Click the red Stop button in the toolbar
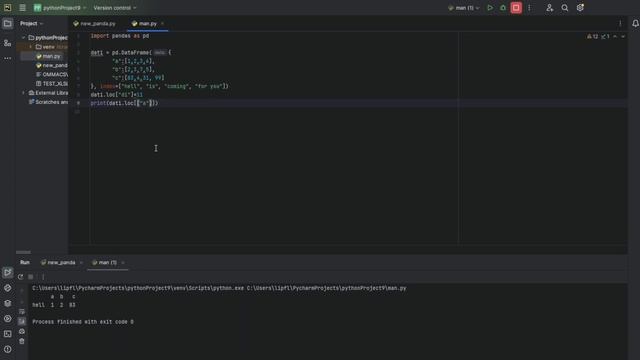The height and width of the screenshot is (360, 640). click(516, 8)
